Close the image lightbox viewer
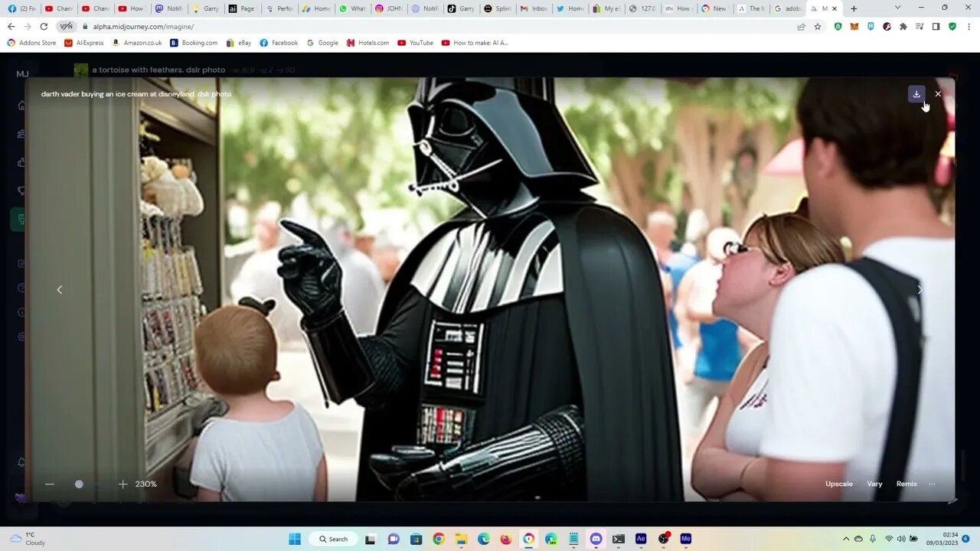The height and width of the screenshot is (551, 980). tap(938, 94)
